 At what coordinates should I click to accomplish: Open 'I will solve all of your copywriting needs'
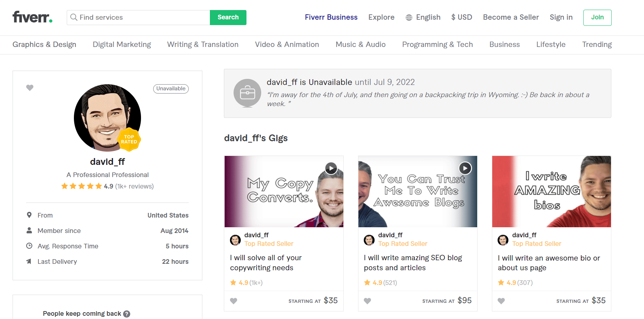coord(266,263)
